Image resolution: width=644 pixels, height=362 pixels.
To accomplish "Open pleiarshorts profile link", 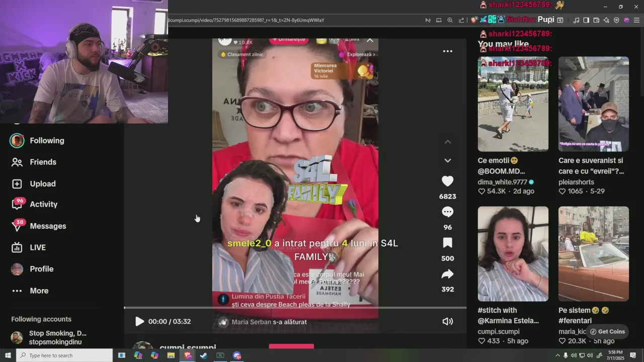I will click(576, 182).
